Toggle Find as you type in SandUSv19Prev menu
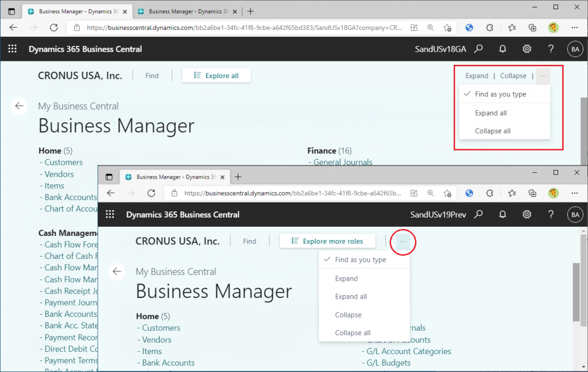Screen dimensions: 588x372 click(x=364, y=259)
